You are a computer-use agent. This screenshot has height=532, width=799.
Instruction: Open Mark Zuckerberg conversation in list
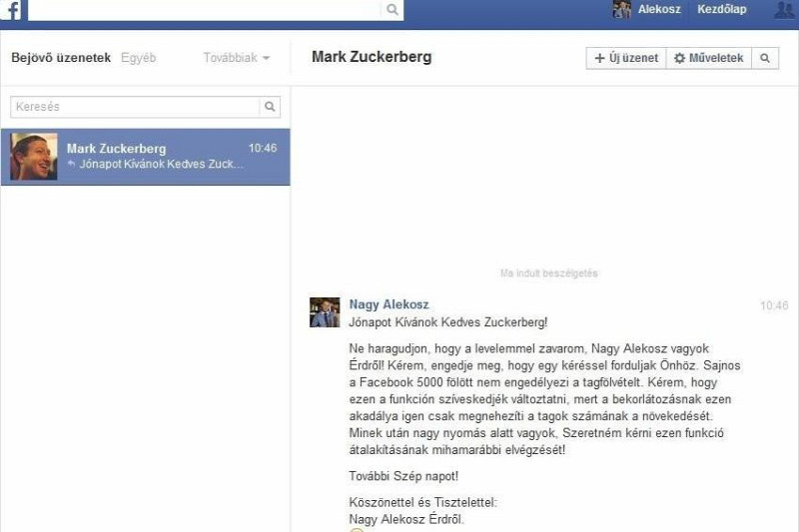[145, 157]
